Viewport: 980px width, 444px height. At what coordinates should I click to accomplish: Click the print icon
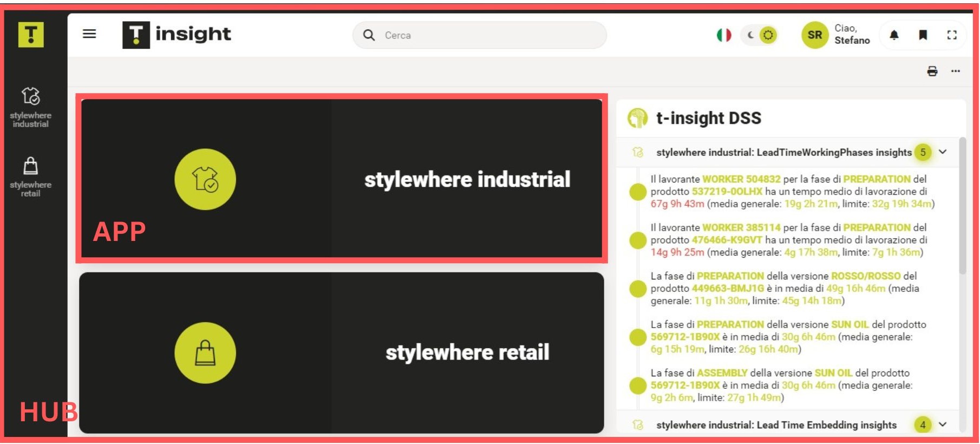(x=932, y=71)
